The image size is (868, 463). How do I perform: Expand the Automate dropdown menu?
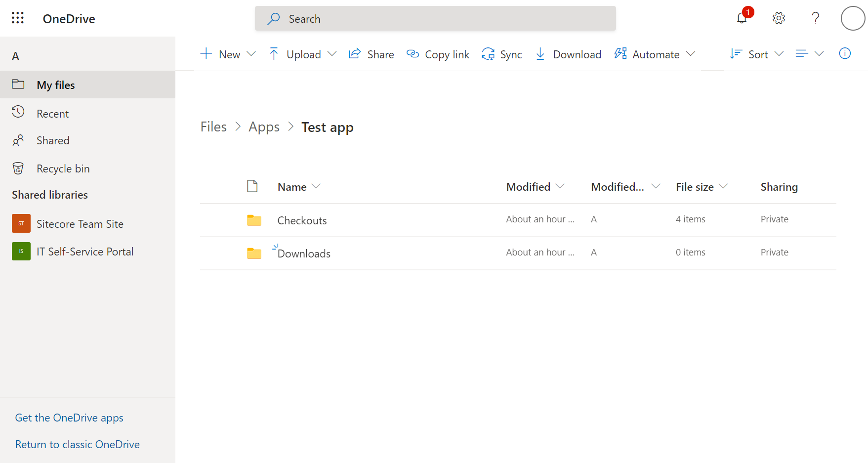[x=655, y=54]
